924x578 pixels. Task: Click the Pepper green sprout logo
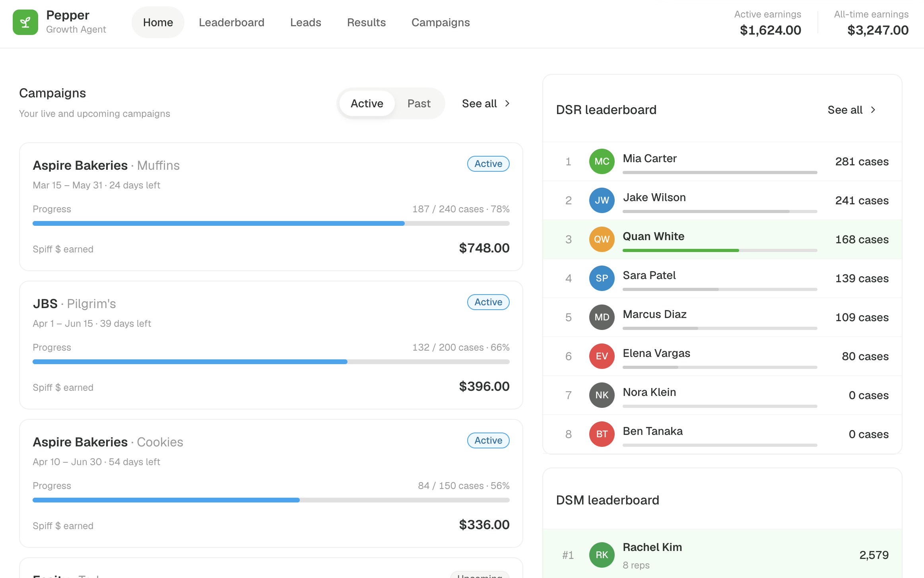[x=25, y=22]
